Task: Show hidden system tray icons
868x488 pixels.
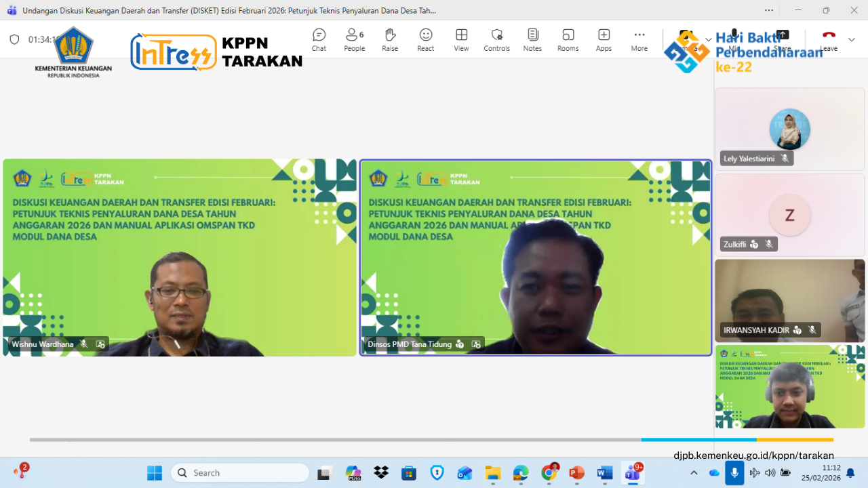Action: [x=694, y=472]
